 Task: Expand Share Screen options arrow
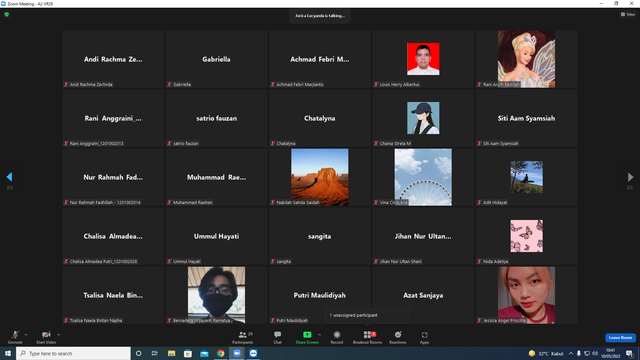(320, 335)
